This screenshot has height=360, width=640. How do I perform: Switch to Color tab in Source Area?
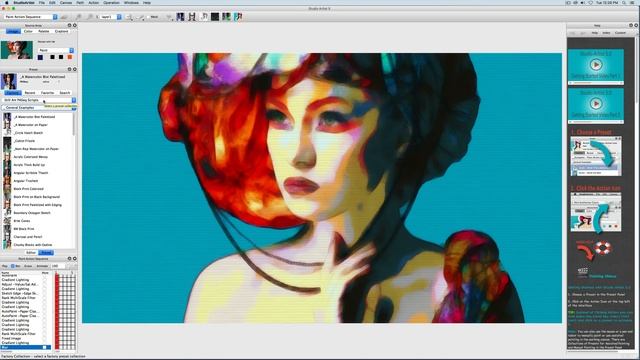pos(28,31)
